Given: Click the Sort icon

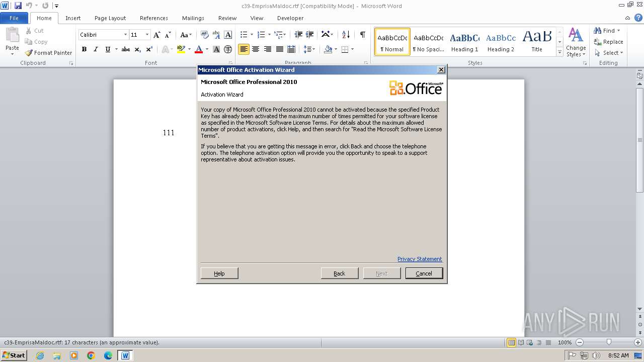Looking at the screenshot, I should pyautogui.click(x=346, y=35).
